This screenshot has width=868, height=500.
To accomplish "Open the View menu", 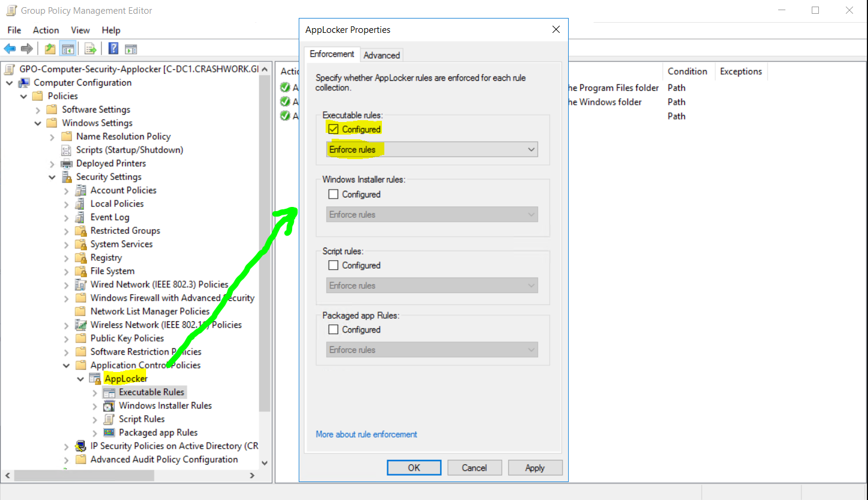I will coord(80,30).
